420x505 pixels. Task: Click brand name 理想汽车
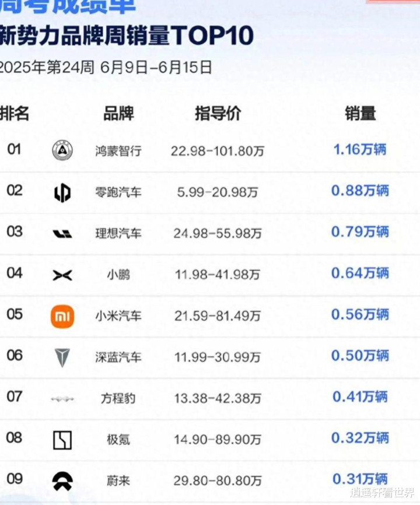tap(118, 233)
